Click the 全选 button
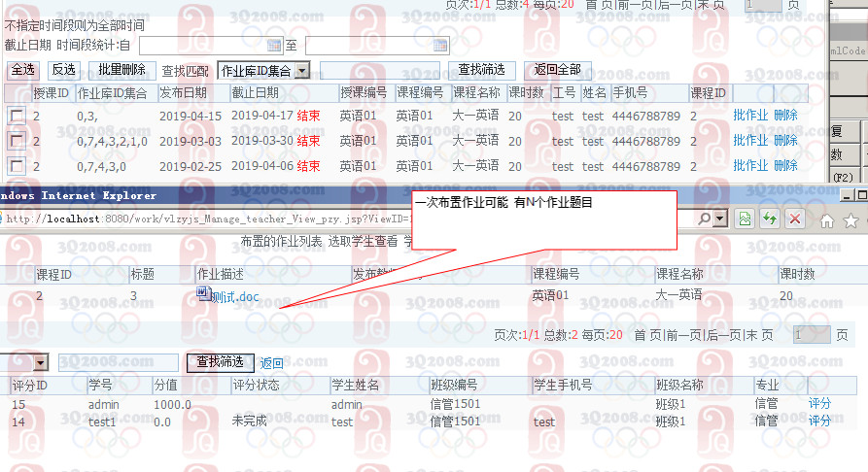 (x=22, y=70)
